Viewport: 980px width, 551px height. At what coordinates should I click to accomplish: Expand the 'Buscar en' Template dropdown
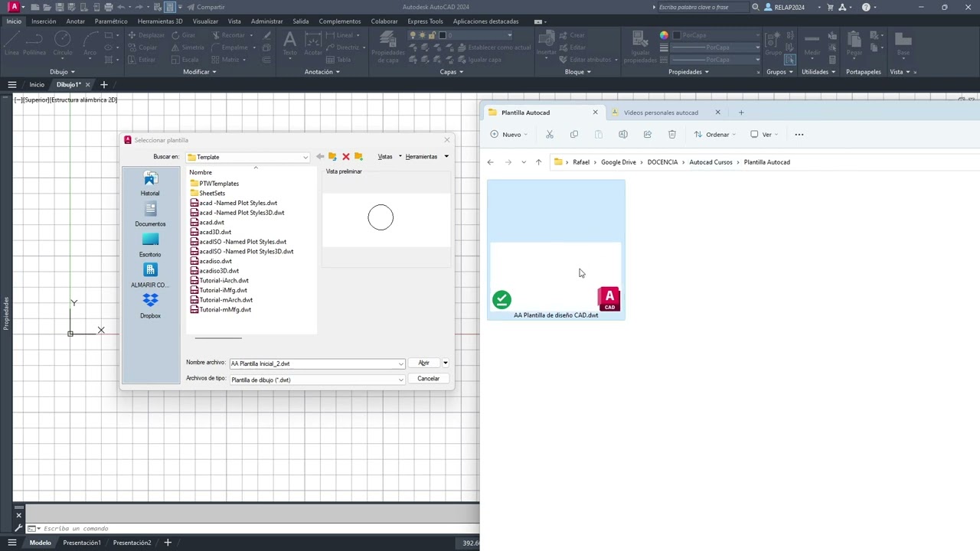tap(305, 157)
